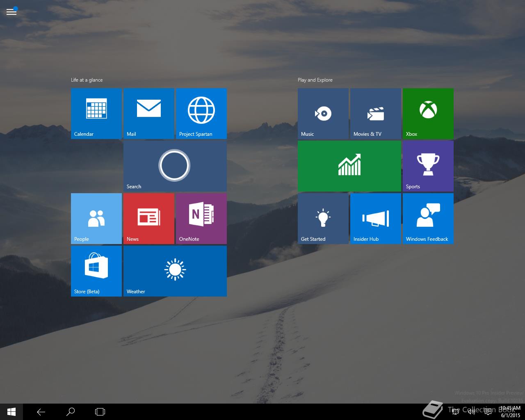Click the taskbar clock showing 10:45 AM

pos(510,412)
